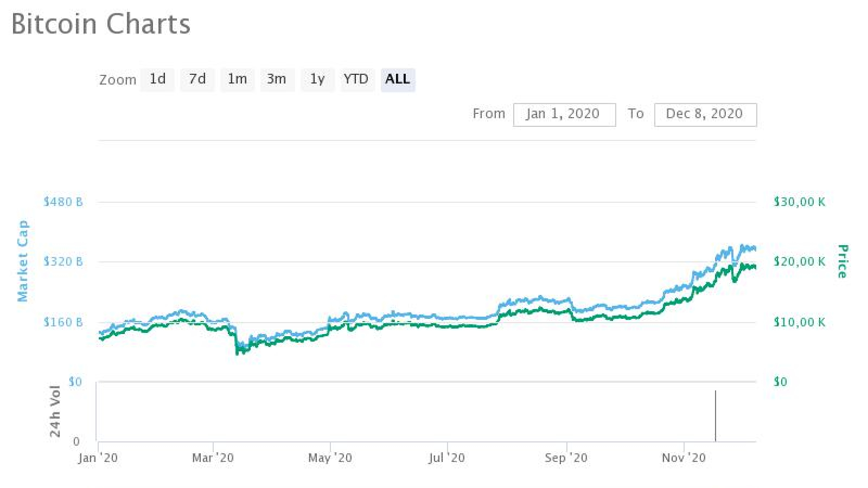Screen dimensions: 868x488
Task: Click the $160 B market cap tick
Action: (63, 323)
